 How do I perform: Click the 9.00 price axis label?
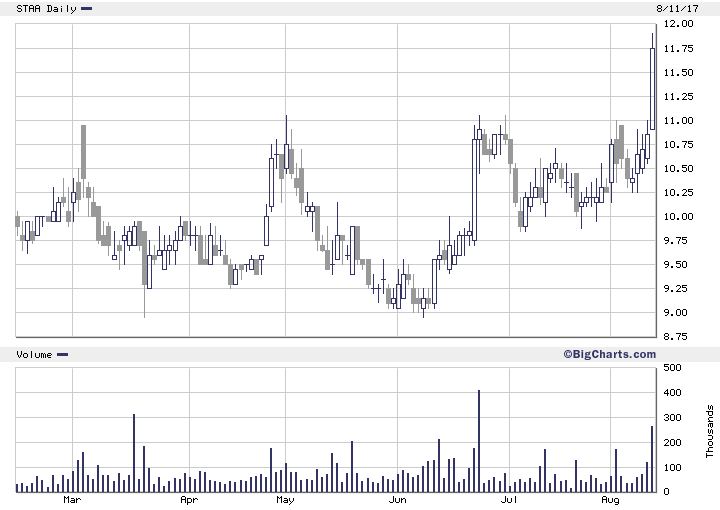[x=675, y=313]
